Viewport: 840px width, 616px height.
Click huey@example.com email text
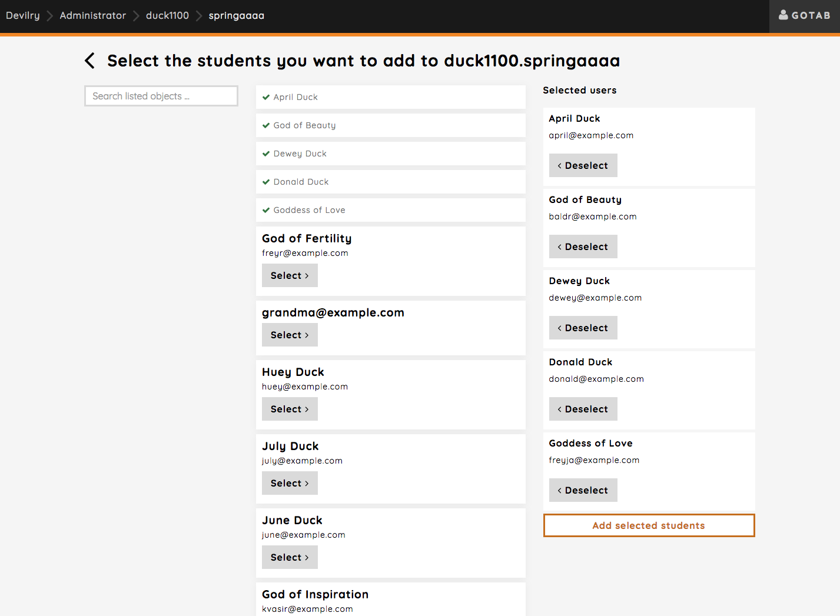click(x=305, y=387)
